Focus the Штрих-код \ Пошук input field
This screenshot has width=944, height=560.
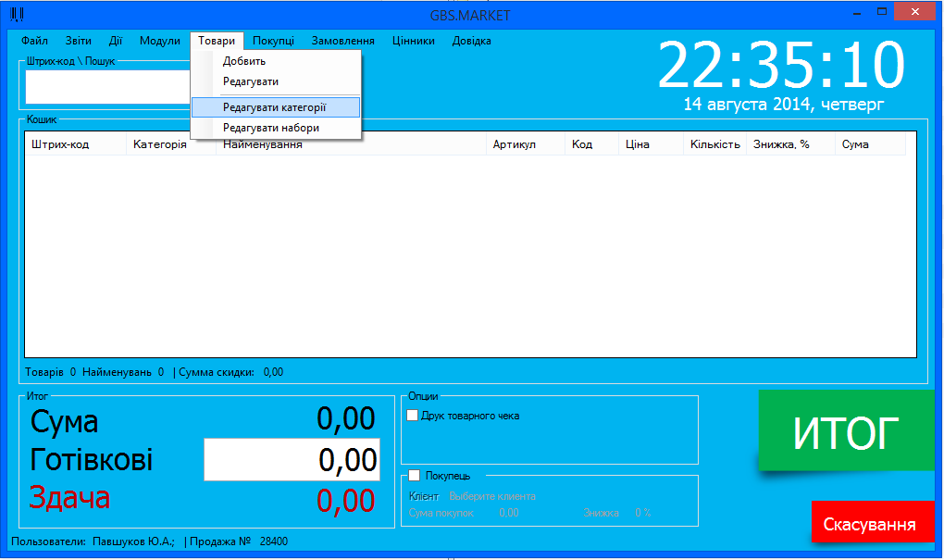point(108,87)
